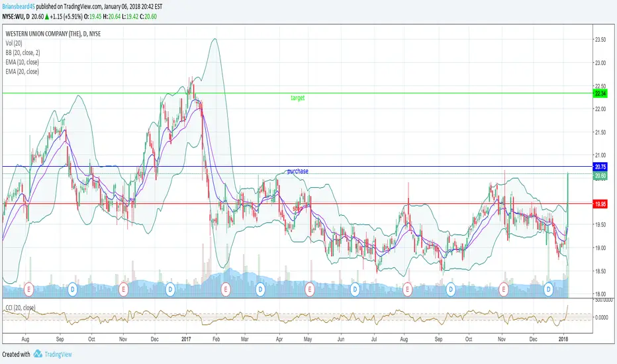Select the red 'stop' line label
Image resolution: width=617 pixels, height=364 pixels.
(297, 208)
